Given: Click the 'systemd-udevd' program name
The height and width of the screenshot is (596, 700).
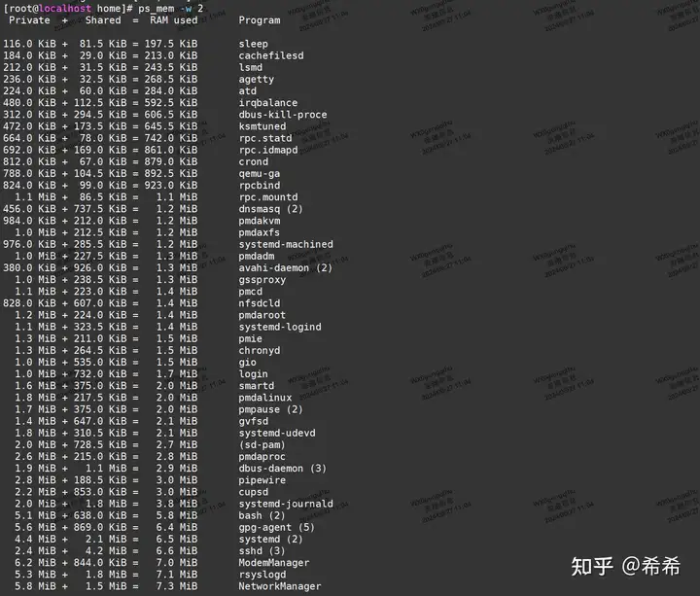Looking at the screenshot, I should pyautogui.click(x=277, y=433).
